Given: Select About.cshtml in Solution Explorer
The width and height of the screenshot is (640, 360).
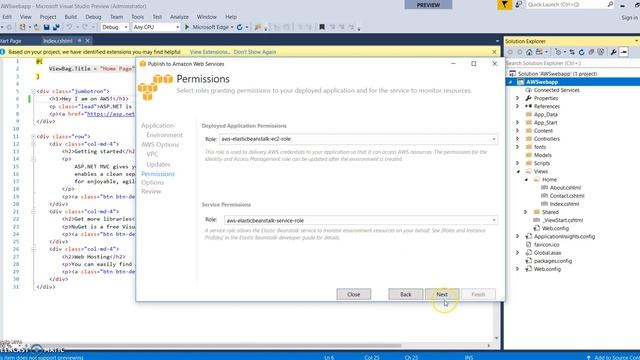Looking at the screenshot, I should (x=565, y=188).
